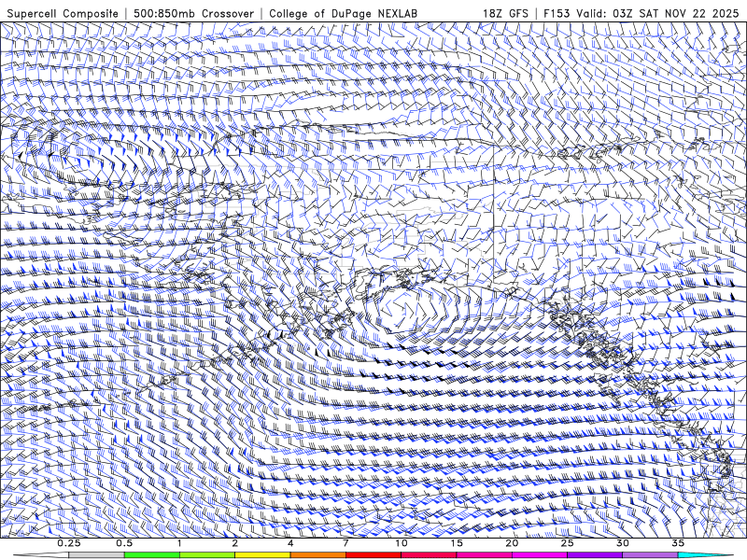747x560 pixels.
Task: Click the 'F153' forecast hour text
Action: pyautogui.click(x=557, y=13)
